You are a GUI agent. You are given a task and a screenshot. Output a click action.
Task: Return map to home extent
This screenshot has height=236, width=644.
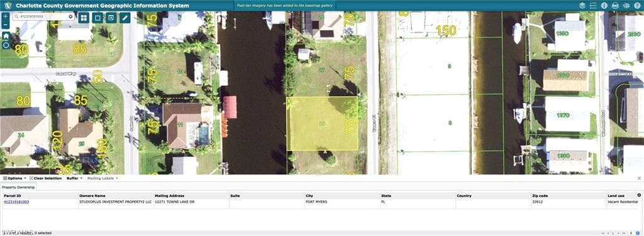[x=6, y=36]
